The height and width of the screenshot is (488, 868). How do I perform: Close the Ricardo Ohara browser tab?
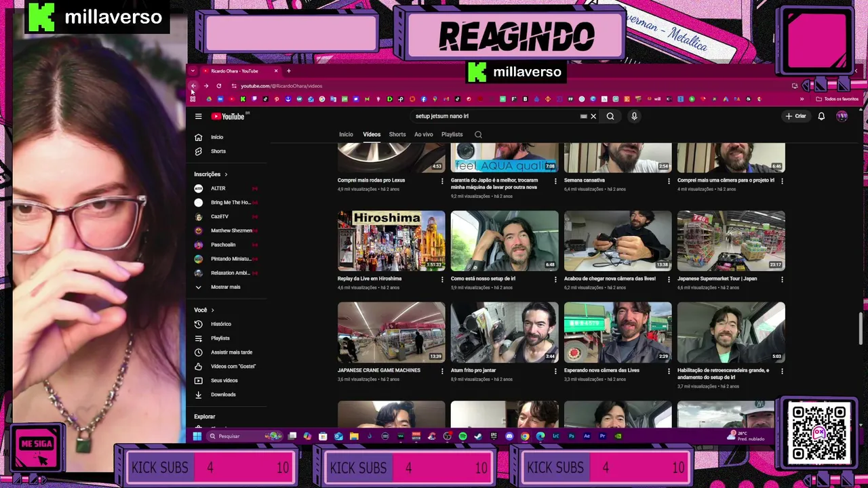[276, 71]
